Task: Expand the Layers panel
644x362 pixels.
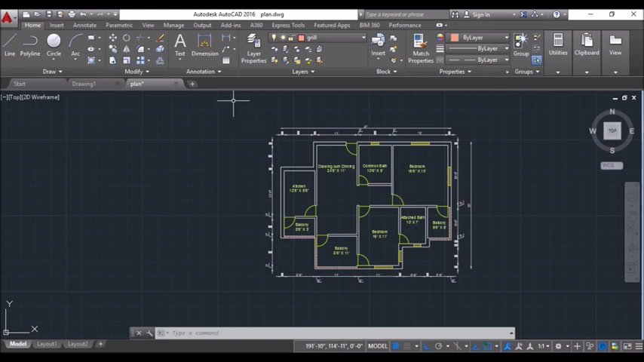Action: 303,72
